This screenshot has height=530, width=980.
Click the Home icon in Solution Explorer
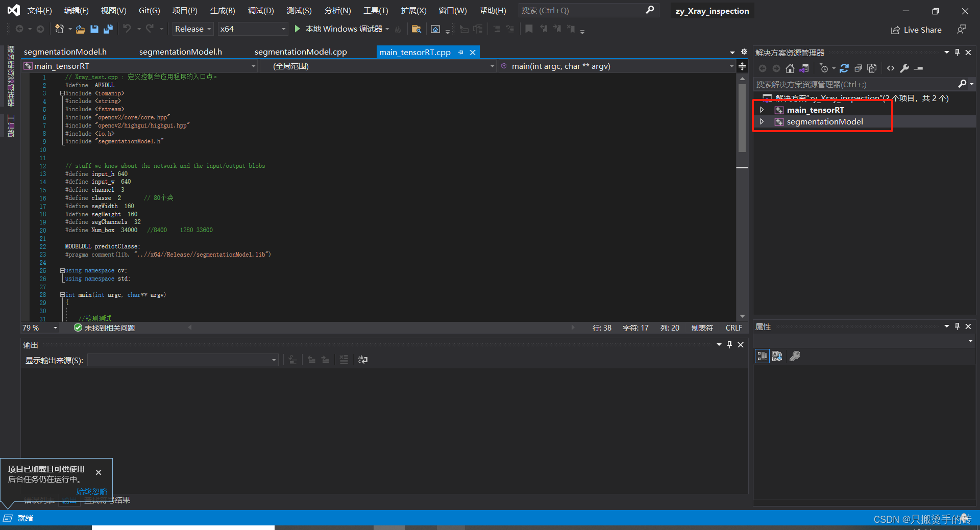click(790, 68)
